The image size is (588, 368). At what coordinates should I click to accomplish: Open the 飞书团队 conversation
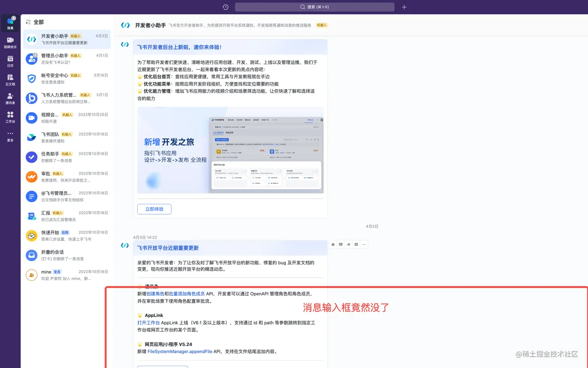tap(67, 137)
